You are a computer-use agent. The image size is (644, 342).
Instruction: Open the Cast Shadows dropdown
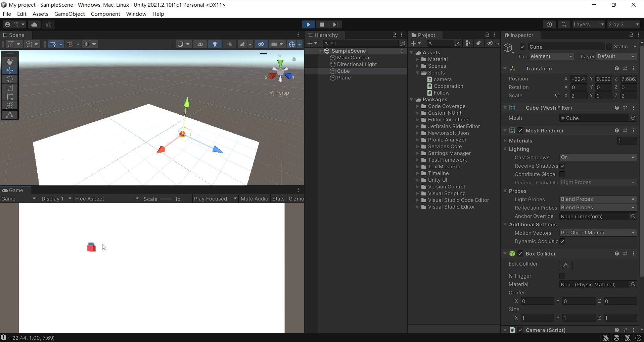coord(598,158)
